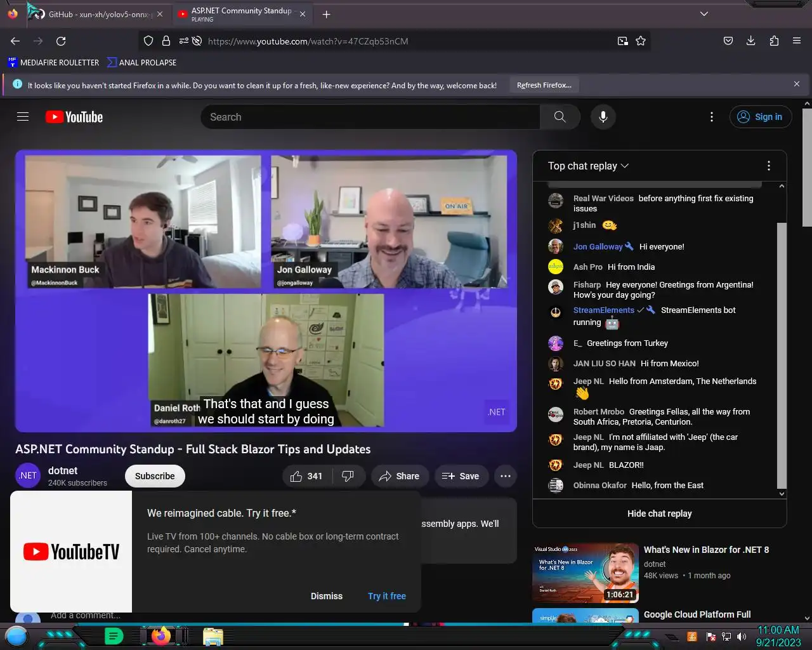
Task: Open Firefox downloads panel
Action: 751,41
